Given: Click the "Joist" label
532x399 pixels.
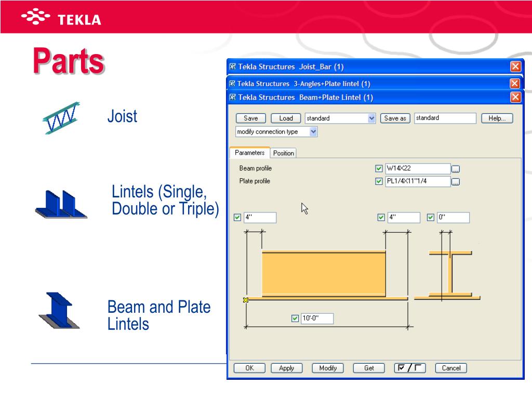Looking at the screenshot, I should point(122,116).
